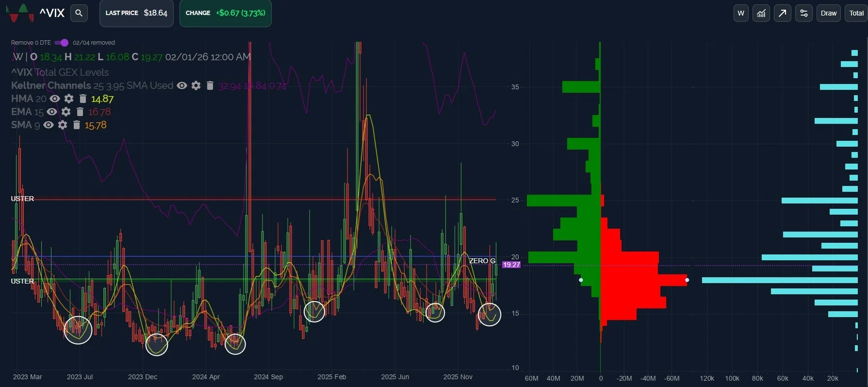Viewport: 868px width, 387px height.
Task: Click the 120k volume axis label
Action: (x=707, y=378)
